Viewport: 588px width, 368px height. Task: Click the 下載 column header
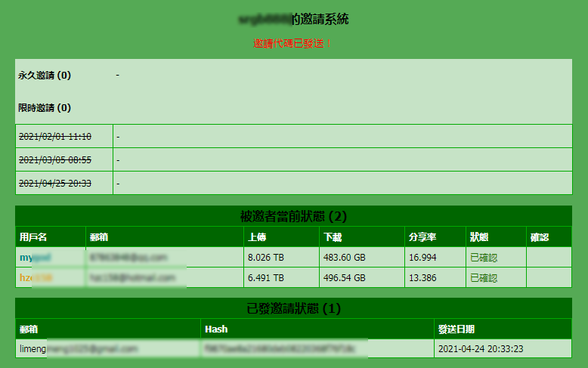pyautogui.click(x=333, y=237)
